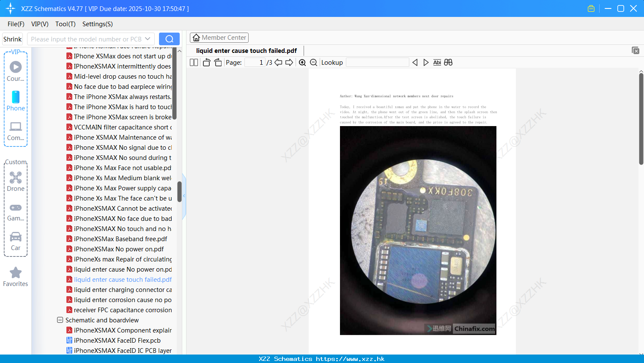Viewport: 644px width, 363px height.
Task: Click the file tree vertical scrollbar
Action: [179, 192]
